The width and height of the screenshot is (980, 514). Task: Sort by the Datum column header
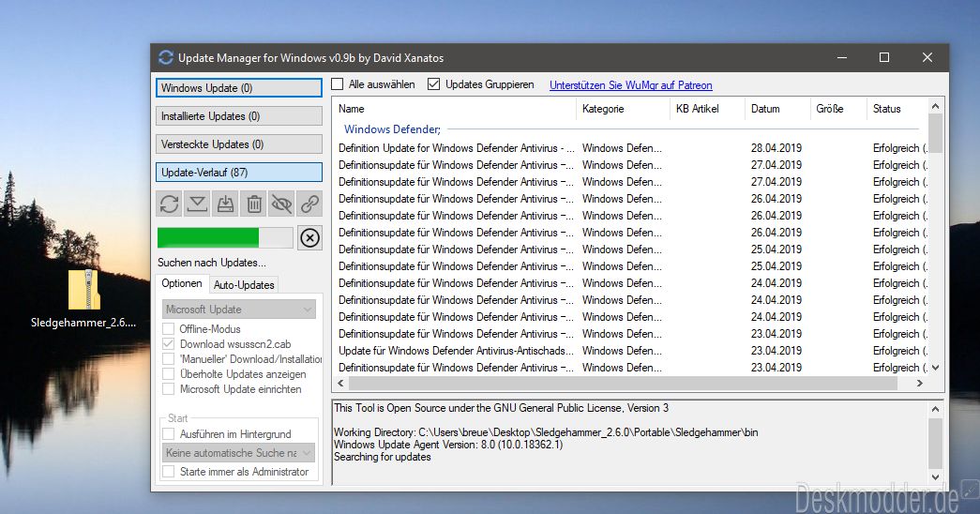pos(776,109)
